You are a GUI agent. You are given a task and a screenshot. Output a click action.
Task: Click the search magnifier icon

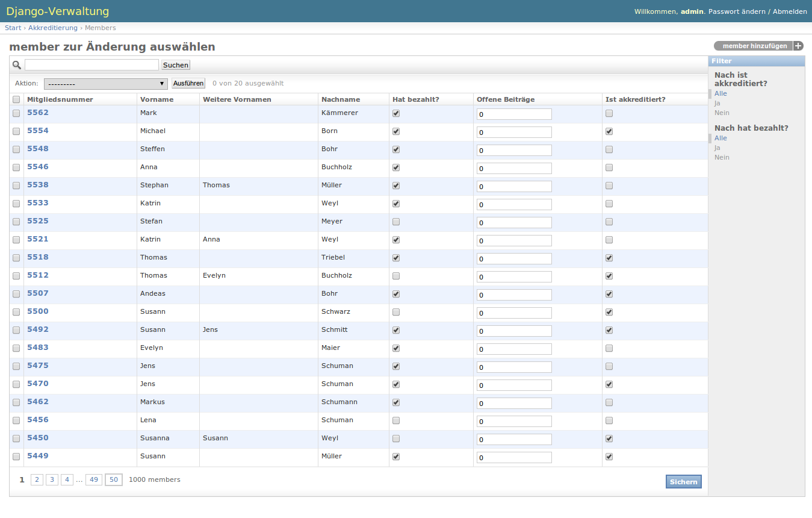click(x=17, y=65)
